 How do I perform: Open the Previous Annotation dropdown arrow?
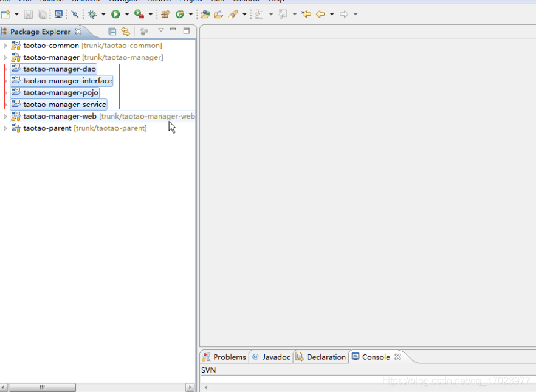[295, 15]
